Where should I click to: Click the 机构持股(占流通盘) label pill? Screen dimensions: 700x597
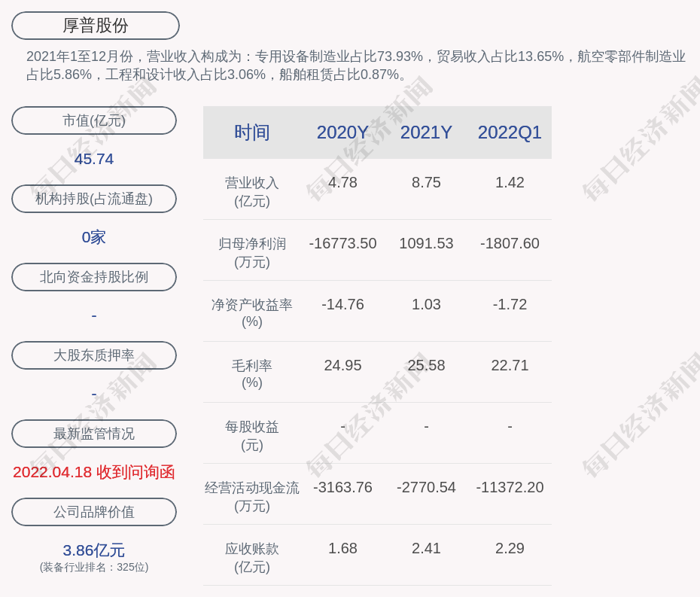tap(94, 199)
